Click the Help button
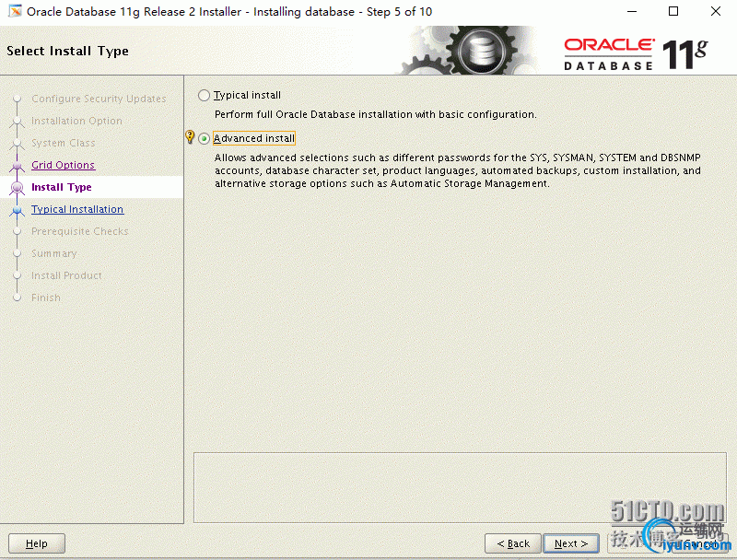 [x=37, y=543]
